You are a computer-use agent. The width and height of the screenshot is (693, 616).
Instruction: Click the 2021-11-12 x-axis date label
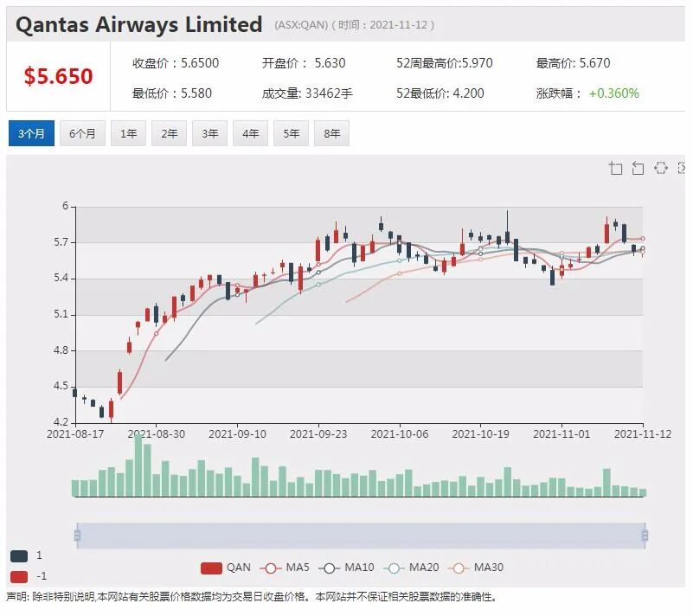pos(643,434)
